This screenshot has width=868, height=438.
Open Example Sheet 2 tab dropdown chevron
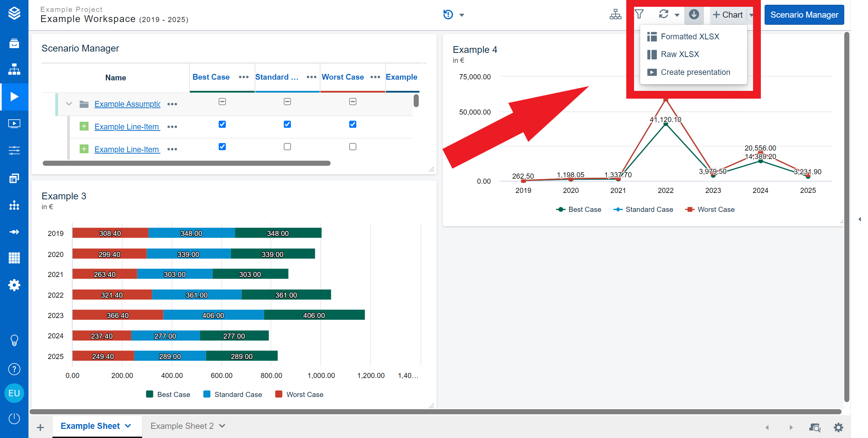tap(222, 426)
